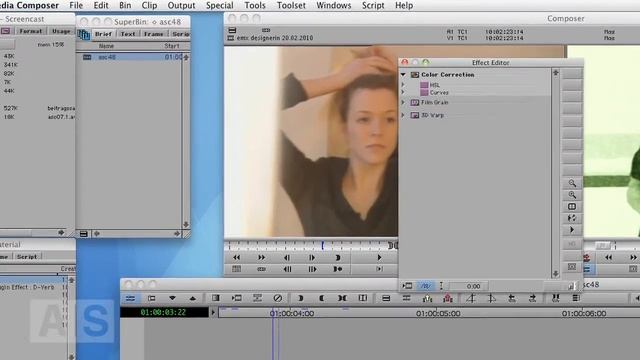Screen dimensions: 640x360
Task: Switch to the Text tab in SuperBin
Action: [x=128, y=34]
